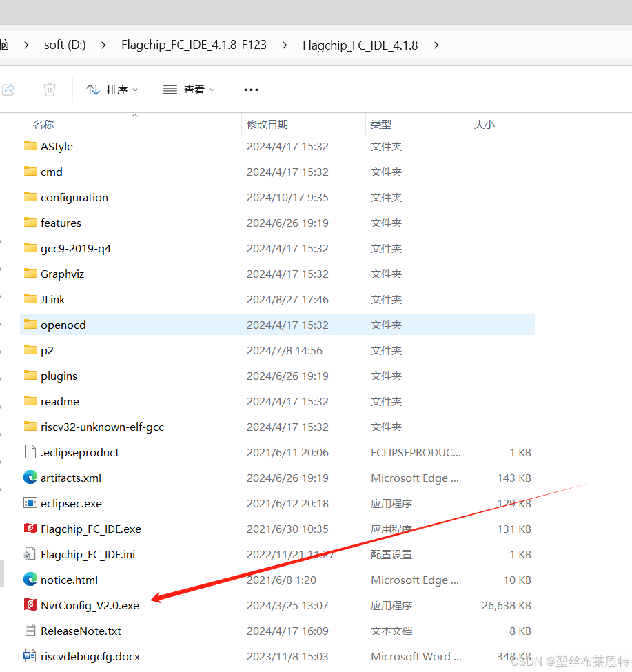The image size is (632, 672).
Task: Click the 2024/7/8 14:56 date cell
Action: [285, 351]
